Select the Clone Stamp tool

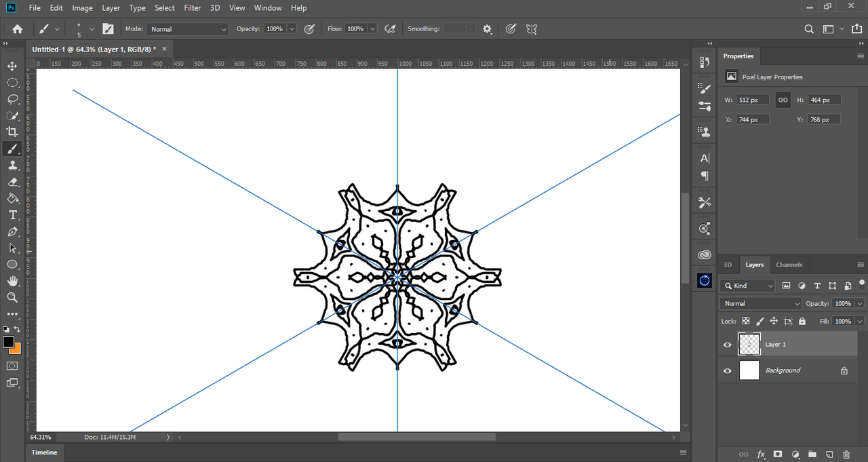point(12,165)
